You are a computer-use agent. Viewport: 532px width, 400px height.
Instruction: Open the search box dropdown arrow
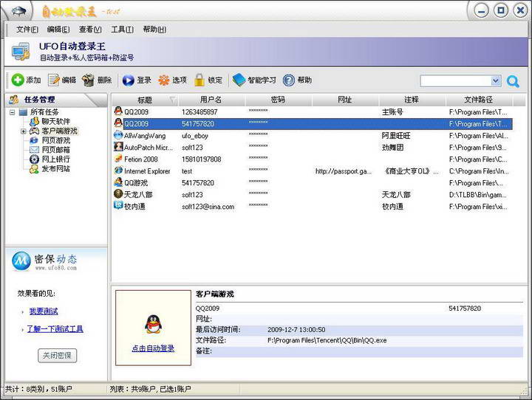[496, 80]
